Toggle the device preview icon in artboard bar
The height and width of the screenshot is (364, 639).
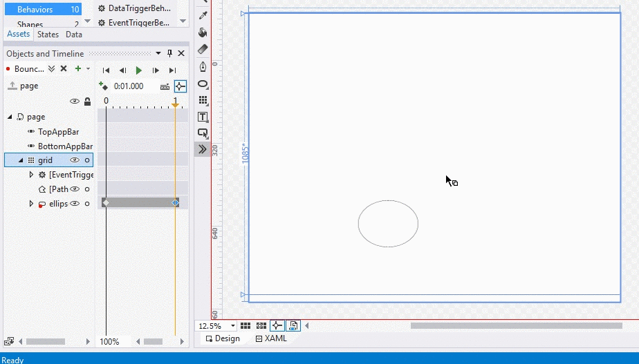pyautogui.click(x=293, y=325)
